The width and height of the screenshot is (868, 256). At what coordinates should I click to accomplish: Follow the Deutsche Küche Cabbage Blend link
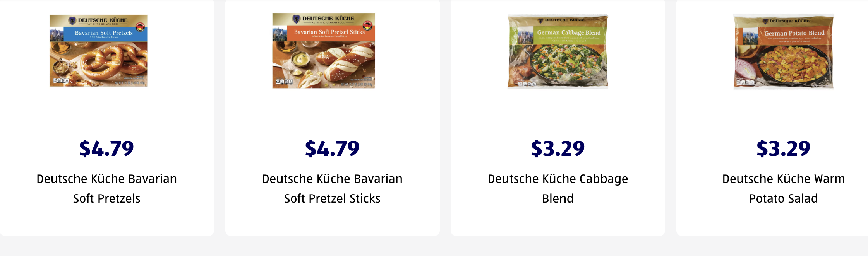(558, 188)
